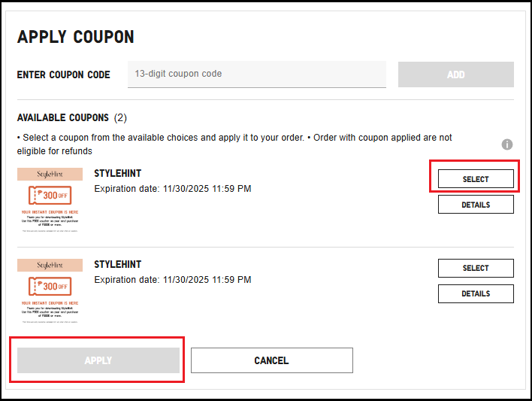Click the APPLY COUPON dialog title

76,37
